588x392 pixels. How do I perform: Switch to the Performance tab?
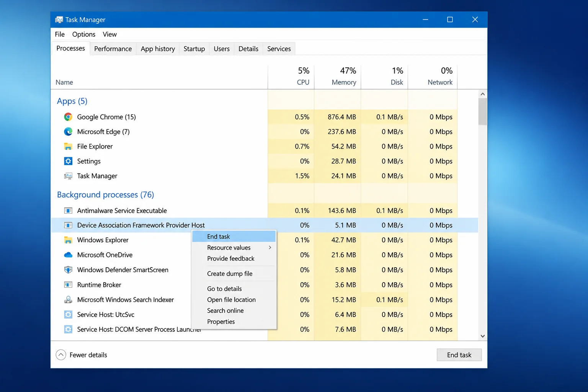click(113, 49)
